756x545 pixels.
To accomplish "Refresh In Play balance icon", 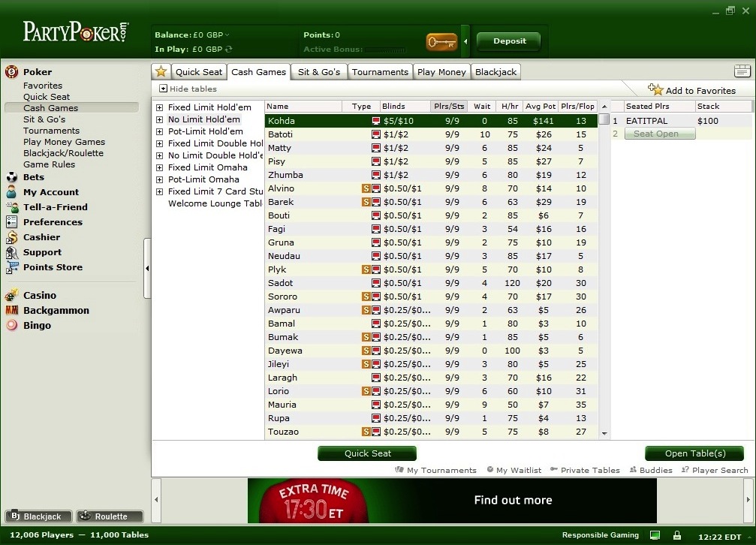I will click(x=228, y=50).
